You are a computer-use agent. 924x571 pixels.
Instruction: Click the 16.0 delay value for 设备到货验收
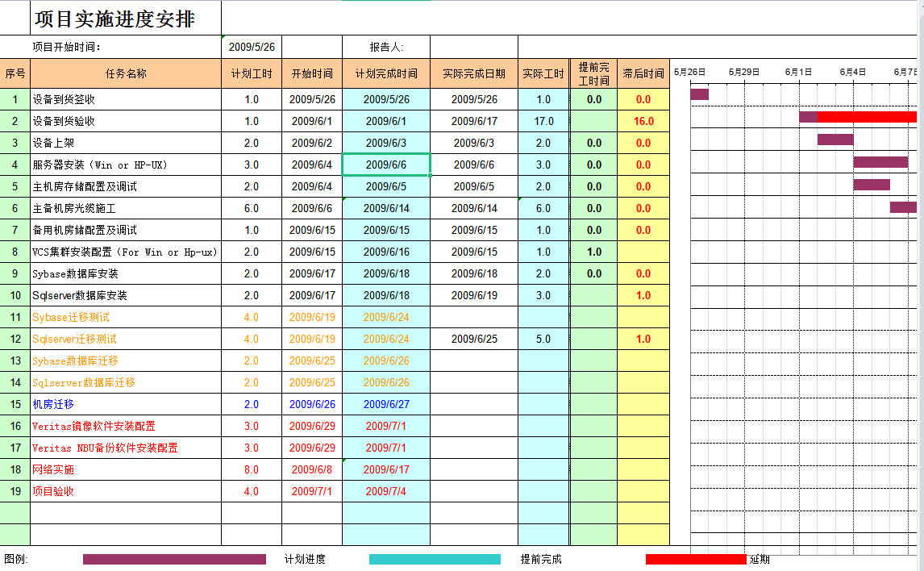(643, 122)
